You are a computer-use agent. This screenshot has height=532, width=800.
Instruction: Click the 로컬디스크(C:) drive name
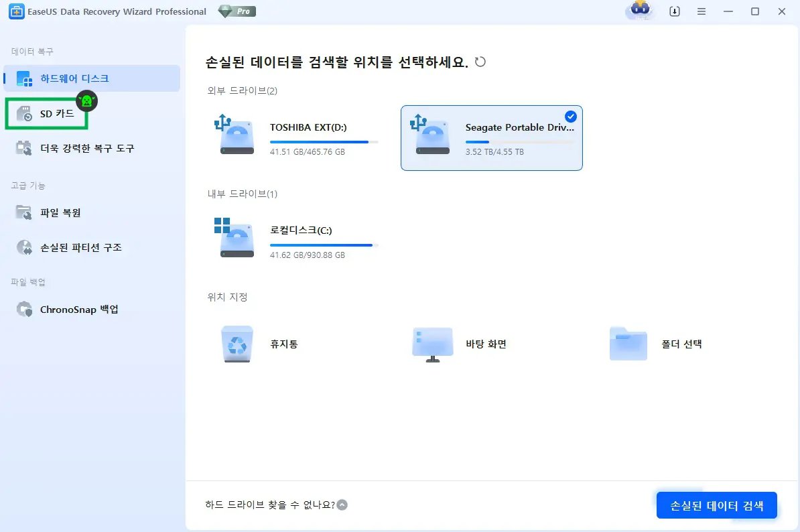coord(301,230)
